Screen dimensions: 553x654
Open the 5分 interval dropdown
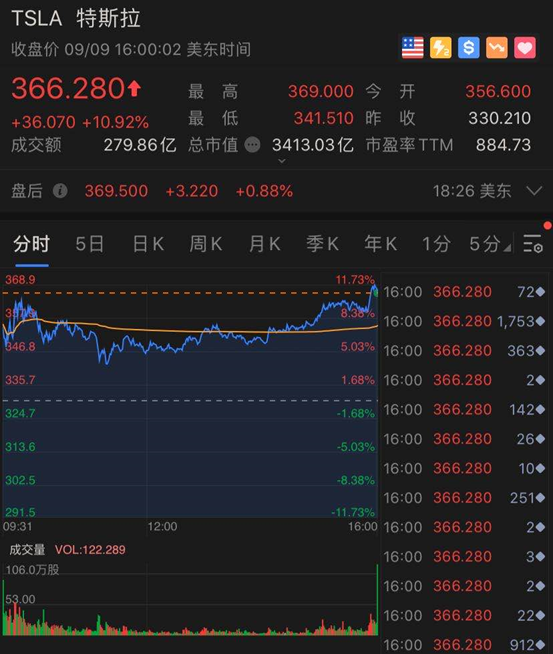[490, 244]
